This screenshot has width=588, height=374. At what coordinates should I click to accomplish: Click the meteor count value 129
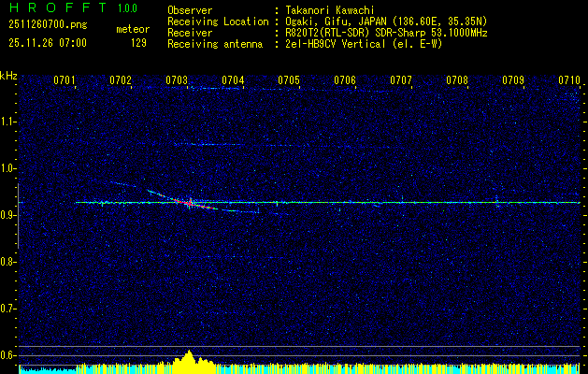(x=138, y=42)
